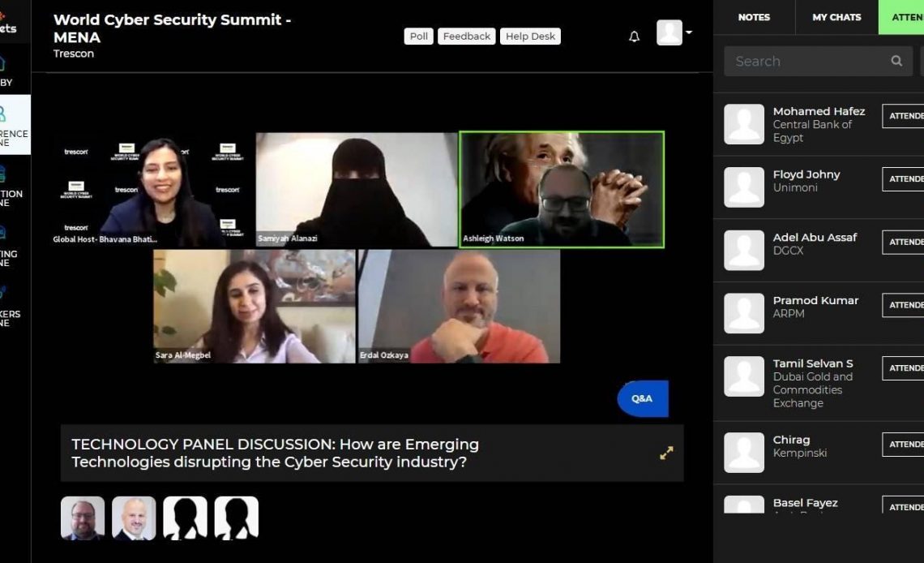Click the name Mohamed Hafez
The image size is (924, 563).
click(819, 111)
